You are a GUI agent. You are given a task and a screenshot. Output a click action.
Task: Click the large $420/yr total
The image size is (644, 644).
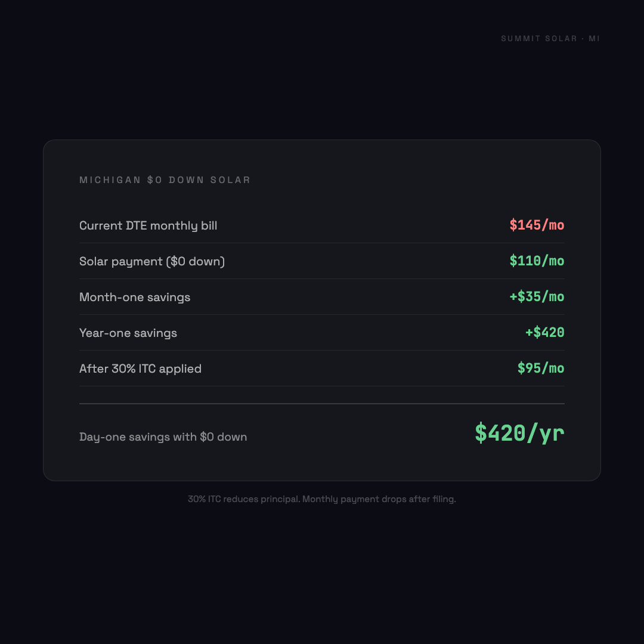tap(519, 433)
